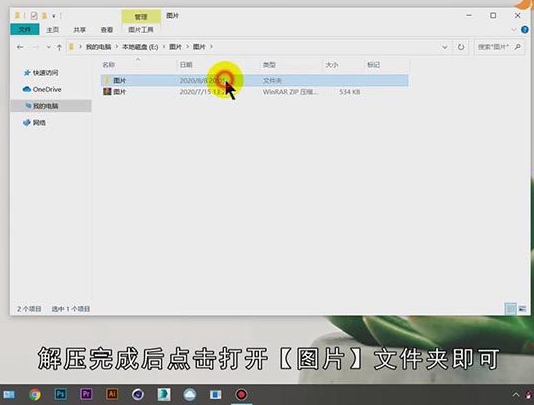Select the 图片 folder row
The width and height of the screenshot is (534, 405).
(x=254, y=80)
